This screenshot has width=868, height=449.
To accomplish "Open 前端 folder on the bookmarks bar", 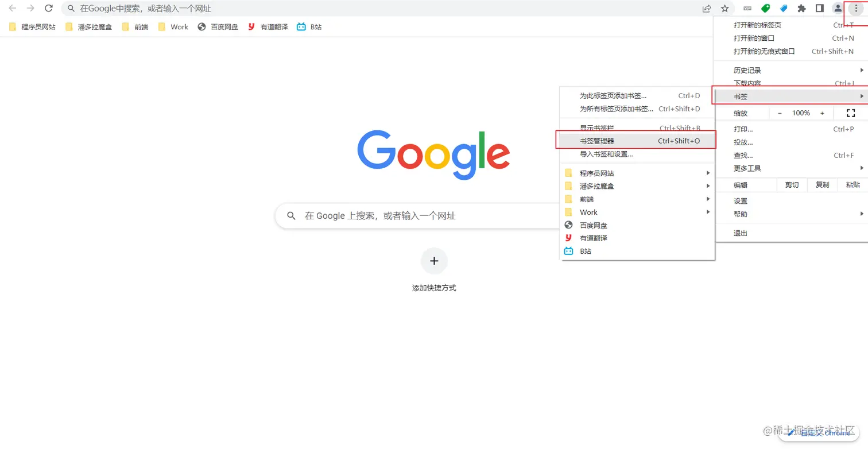I will click(135, 27).
